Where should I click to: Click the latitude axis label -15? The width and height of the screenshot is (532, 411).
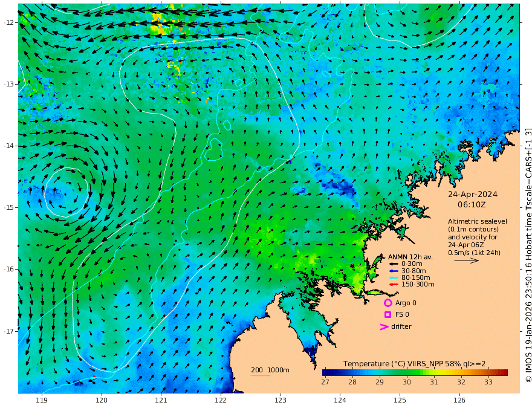9,207
